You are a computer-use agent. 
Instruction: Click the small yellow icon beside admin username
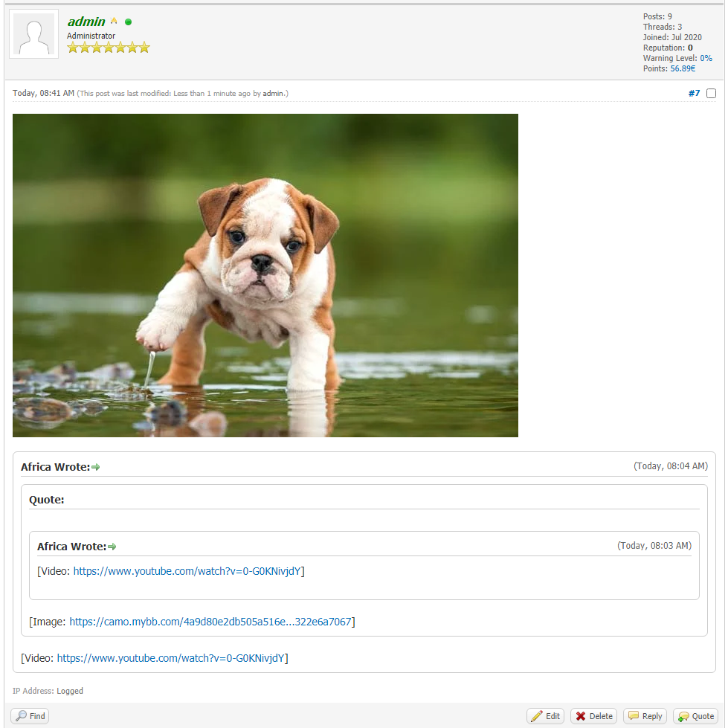[114, 22]
